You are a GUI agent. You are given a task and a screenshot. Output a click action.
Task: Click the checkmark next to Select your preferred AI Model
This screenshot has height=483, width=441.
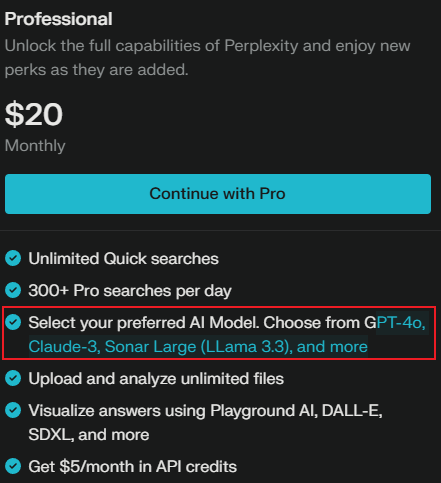13,322
